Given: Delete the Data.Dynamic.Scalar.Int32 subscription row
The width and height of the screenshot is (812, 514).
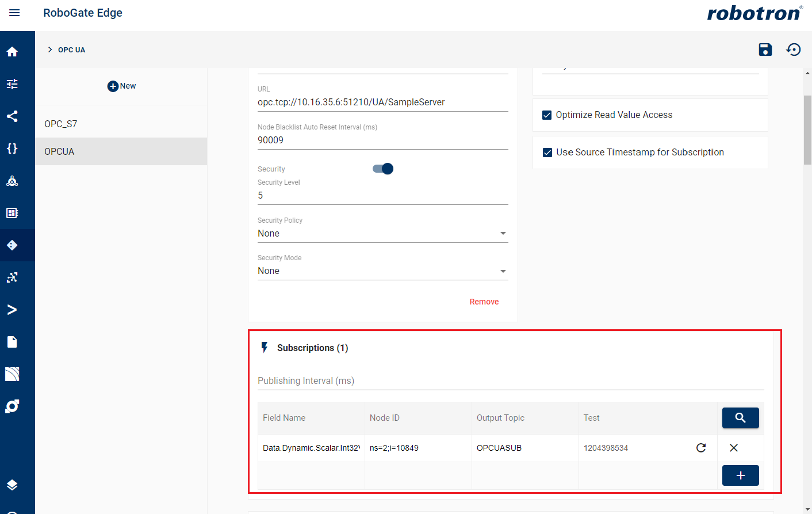Looking at the screenshot, I should (x=734, y=448).
